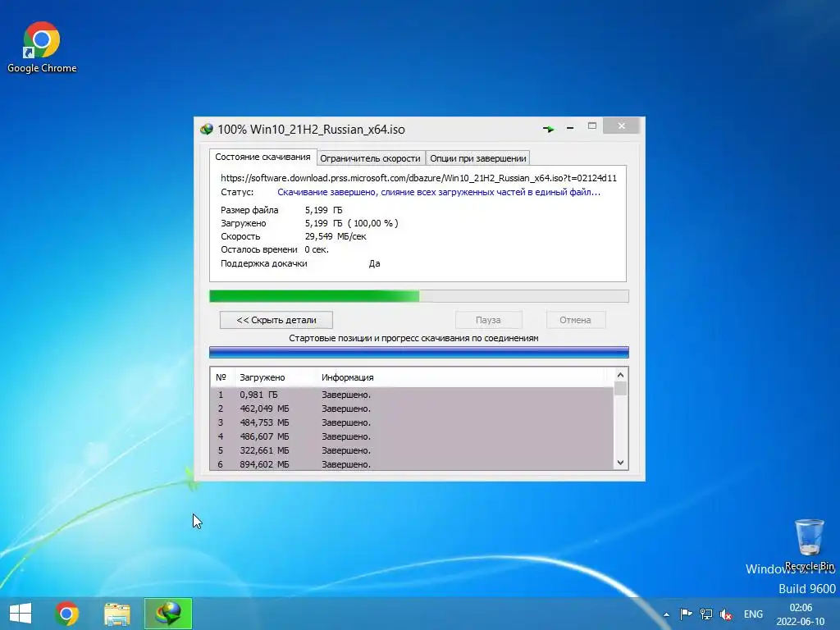This screenshot has height=630, width=840.
Task: Open the taskbar clock and date
Action: 801,614
